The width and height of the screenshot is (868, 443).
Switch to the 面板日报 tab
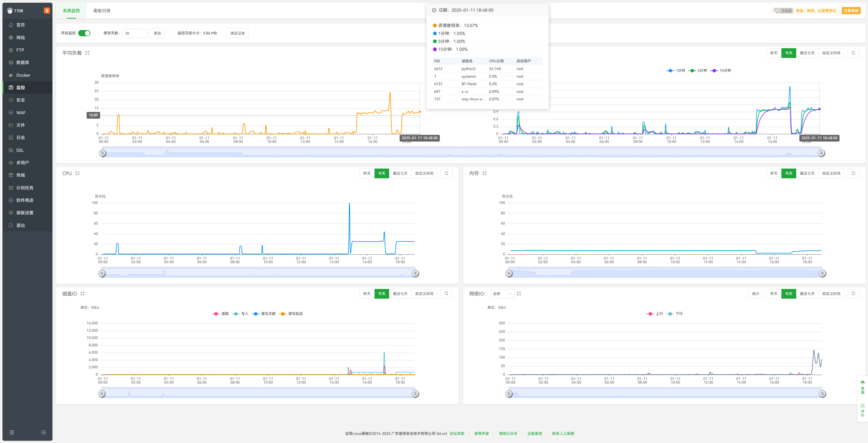pyautogui.click(x=102, y=10)
